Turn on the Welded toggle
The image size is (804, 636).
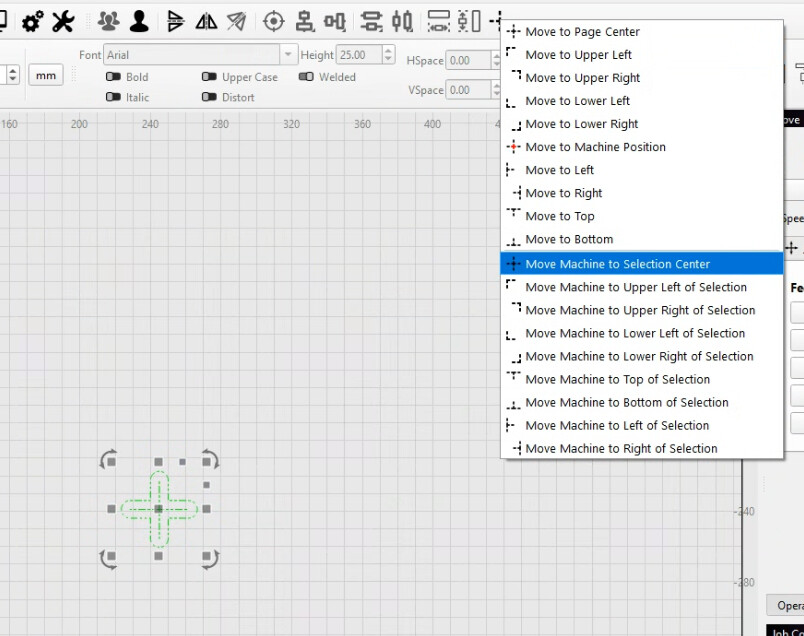tap(306, 77)
